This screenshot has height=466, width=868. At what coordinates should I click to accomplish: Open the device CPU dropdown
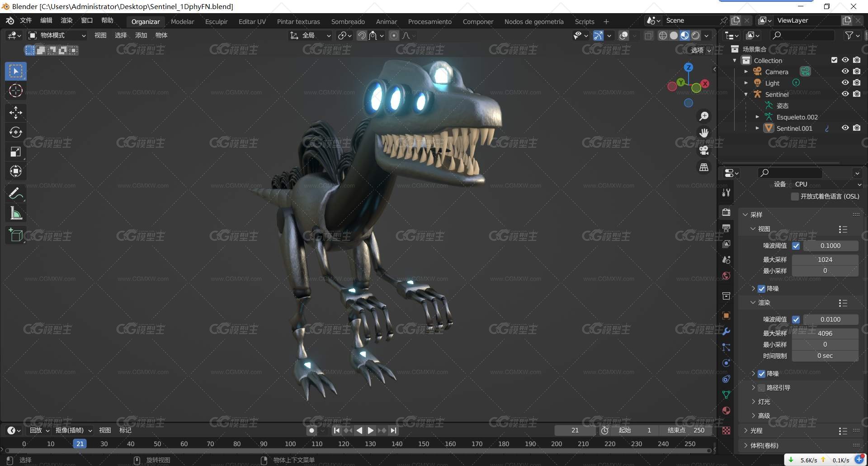(x=827, y=184)
